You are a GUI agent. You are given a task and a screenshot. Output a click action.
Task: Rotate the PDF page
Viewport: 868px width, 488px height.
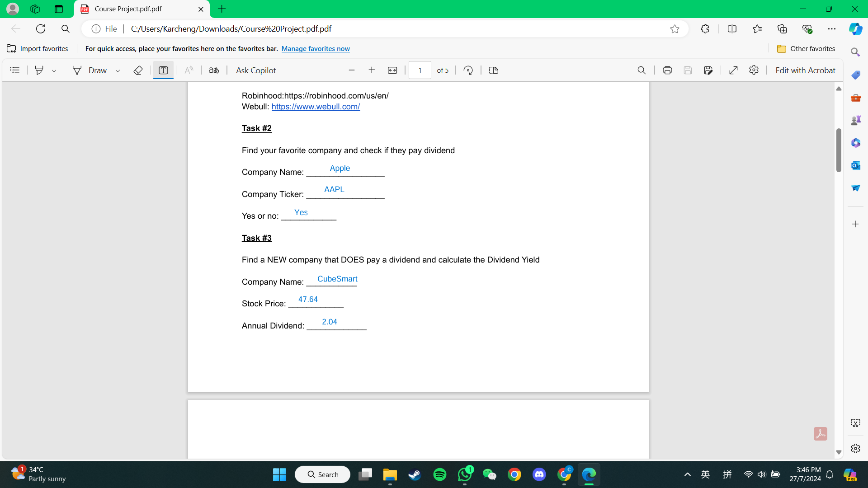point(468,70)
